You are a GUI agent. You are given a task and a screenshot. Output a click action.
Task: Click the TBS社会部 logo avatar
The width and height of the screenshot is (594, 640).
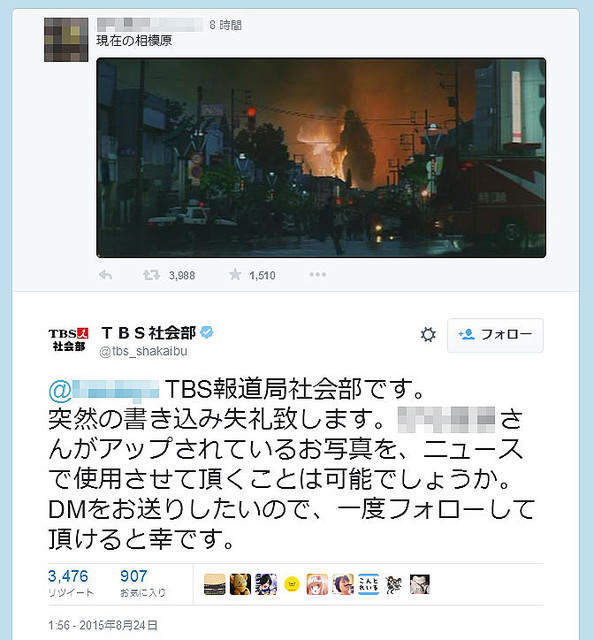tap(69, 340)
